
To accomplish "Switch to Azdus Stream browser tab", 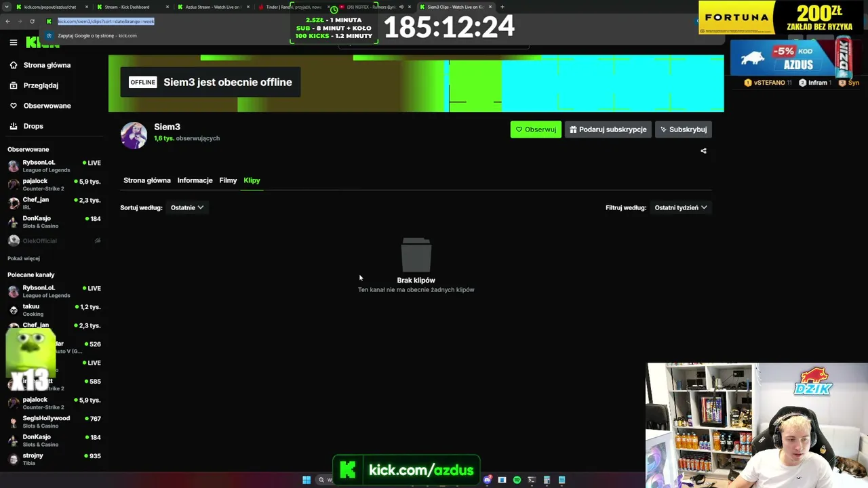I will tap(214, 7).
